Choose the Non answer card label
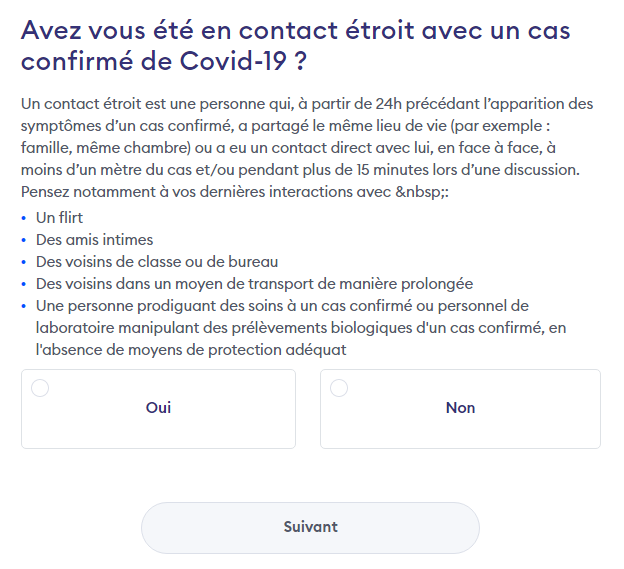Image resolution: width=624 pixels, height=569 pixels. coord(460,408)
